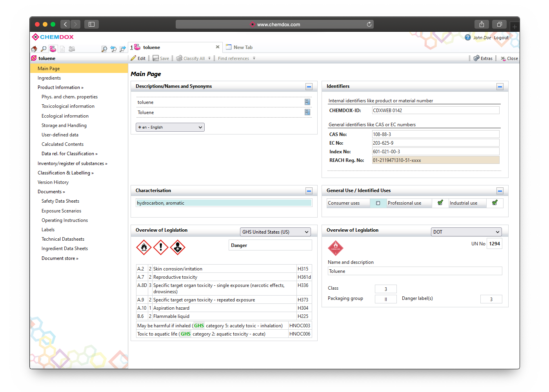Viewport: 549px width, 392px height.
Task: Toggle the Consumer uses checkbox
Action: point(378,203)
